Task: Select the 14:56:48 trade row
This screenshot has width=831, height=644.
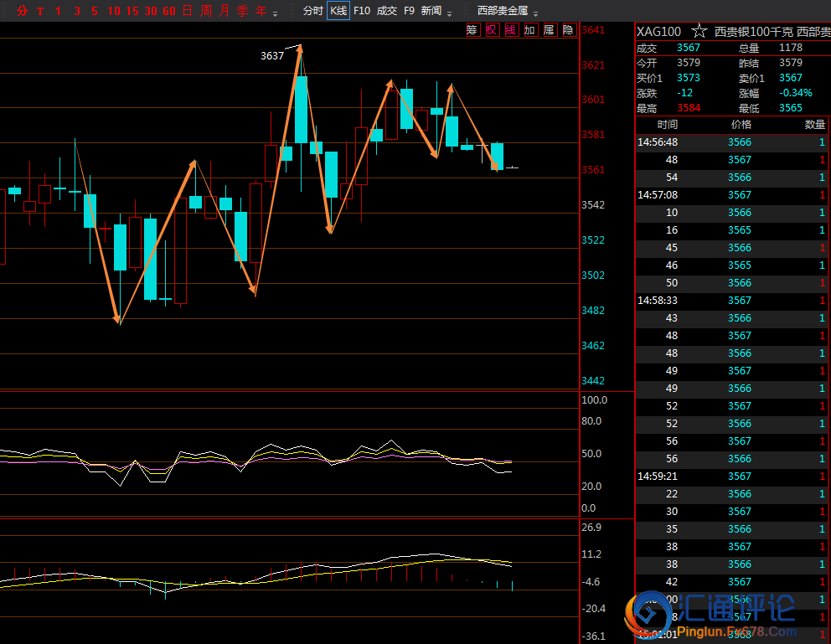Action: pyautogui.click(x=732, y=142)
